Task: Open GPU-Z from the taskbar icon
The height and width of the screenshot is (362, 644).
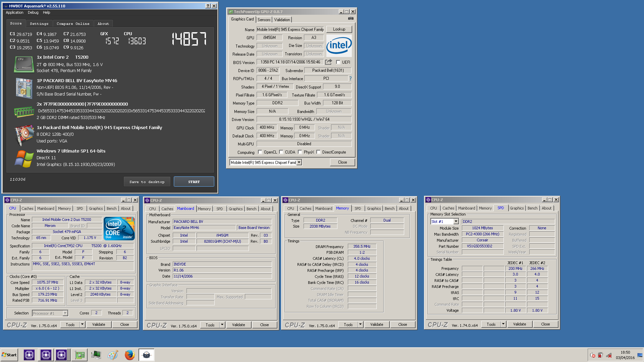Action: [79, 355]
